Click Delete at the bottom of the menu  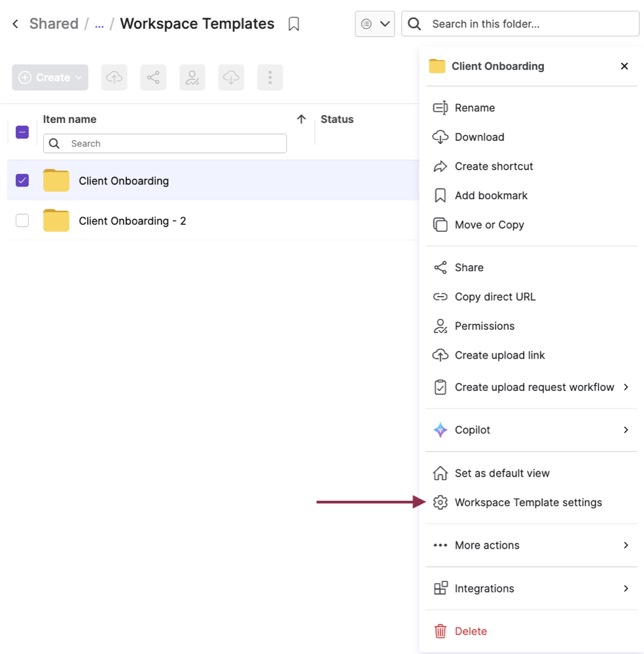coord(470,630)
